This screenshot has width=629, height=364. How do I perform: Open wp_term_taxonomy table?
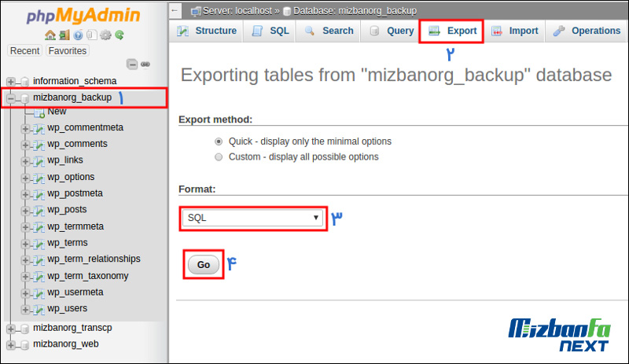pyautogui.click(x=88, y=276)
